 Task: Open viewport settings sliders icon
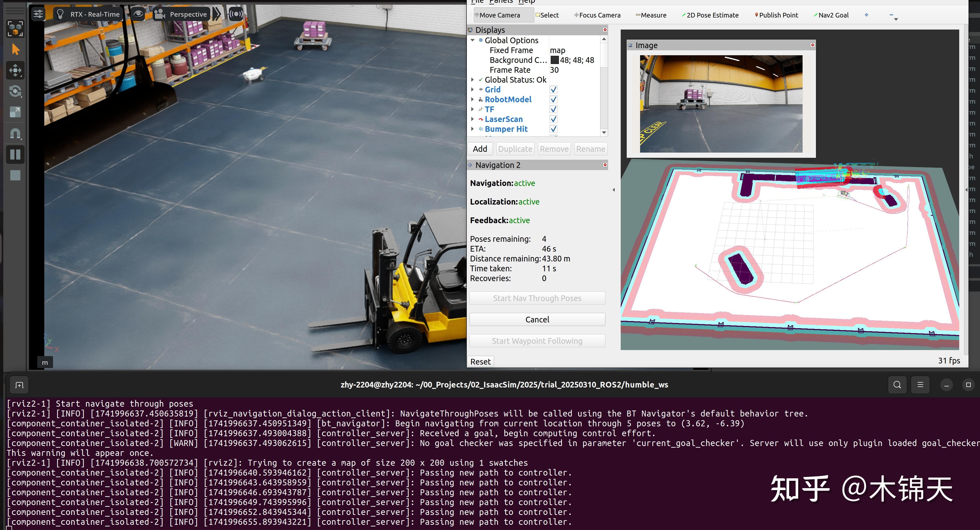click(38, 14)
